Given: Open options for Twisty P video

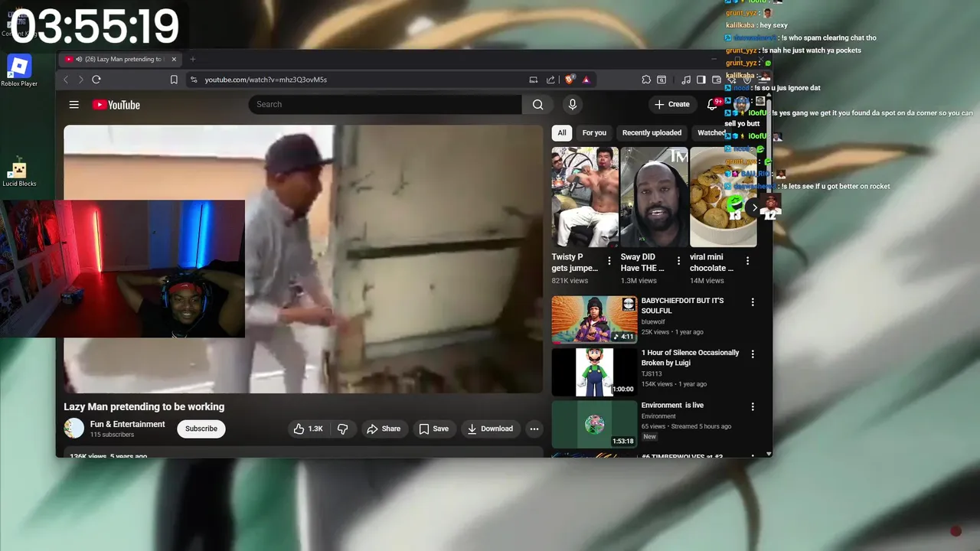Looking at the screenshot, I should 609,261.
